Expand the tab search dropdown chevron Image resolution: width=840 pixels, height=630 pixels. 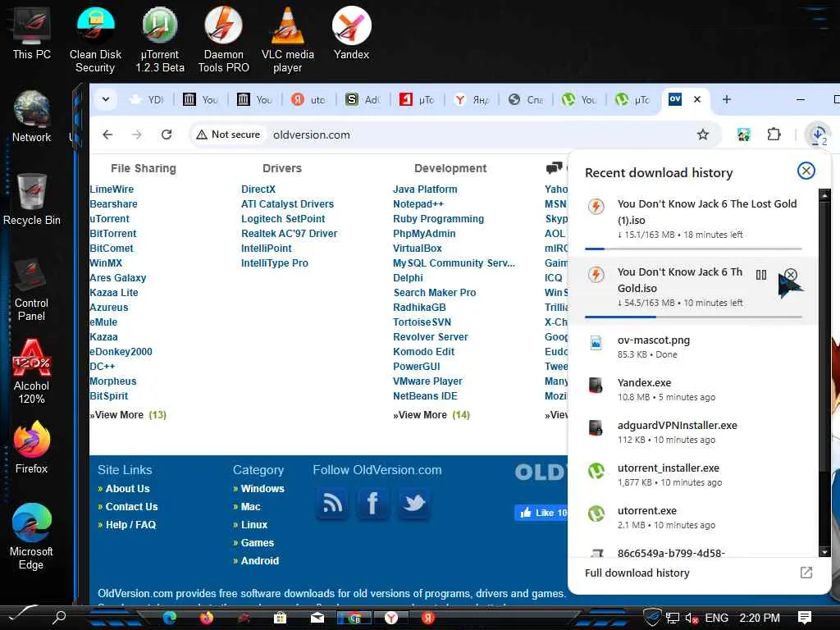point(106,99)
